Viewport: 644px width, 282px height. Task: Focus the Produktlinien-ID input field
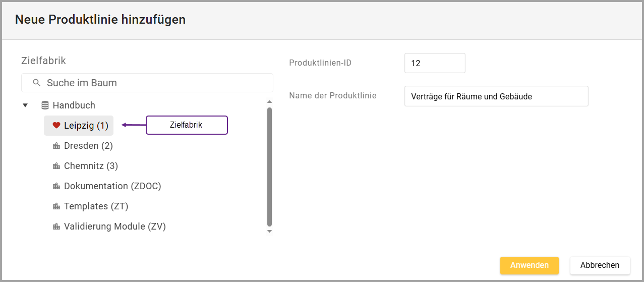434,64
